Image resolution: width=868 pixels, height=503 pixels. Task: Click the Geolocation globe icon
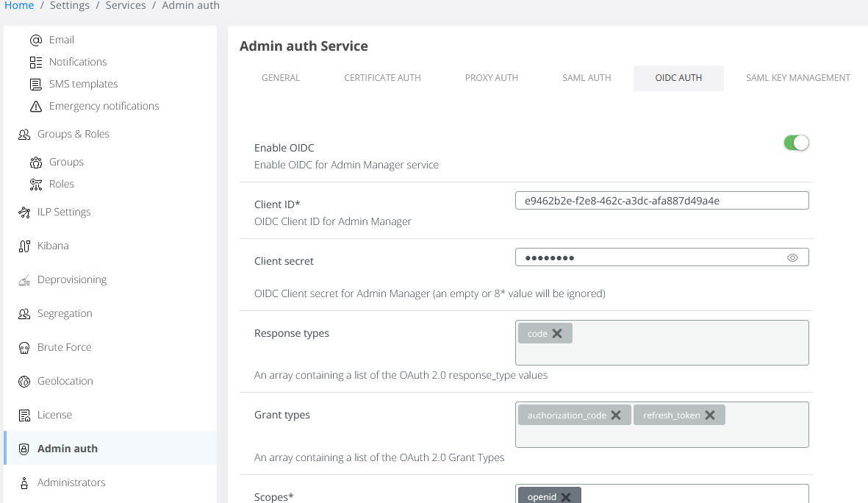(x=24, y=382)
